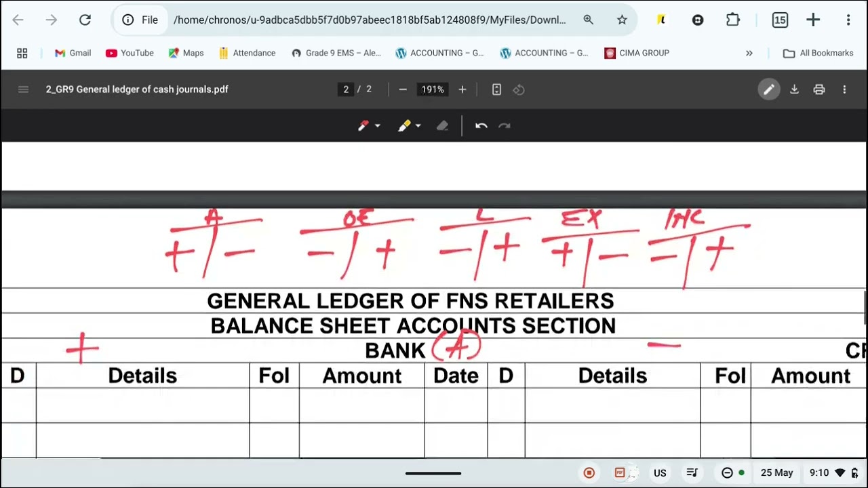Click BALANCE SHEET ACCOUNTS SECTION heading
Image resolution: width=868 pixels, height=488 pixels.
pos(413,326)
